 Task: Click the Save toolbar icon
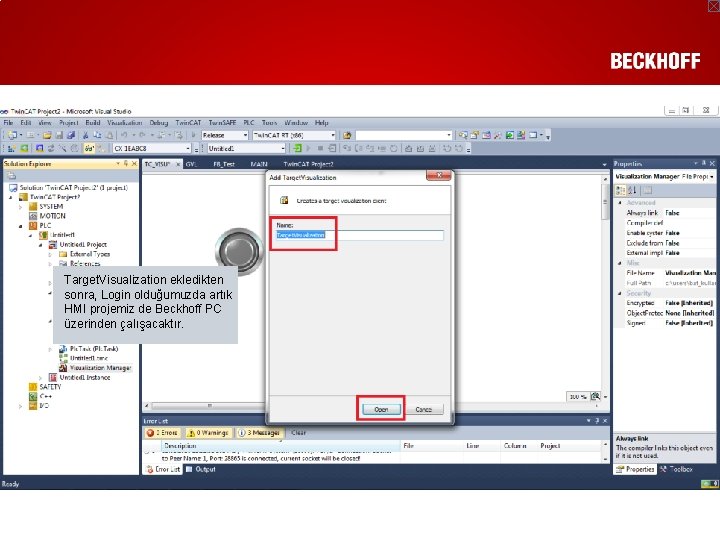[59, 135]
